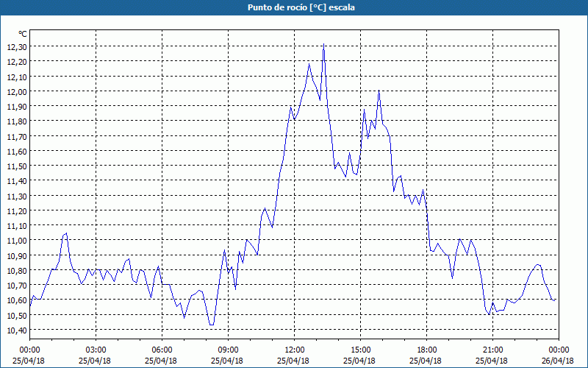Click the curve peak reaching 12,00 near 16:00
This screenshot has height=368, width=588.
coord(379,91)
